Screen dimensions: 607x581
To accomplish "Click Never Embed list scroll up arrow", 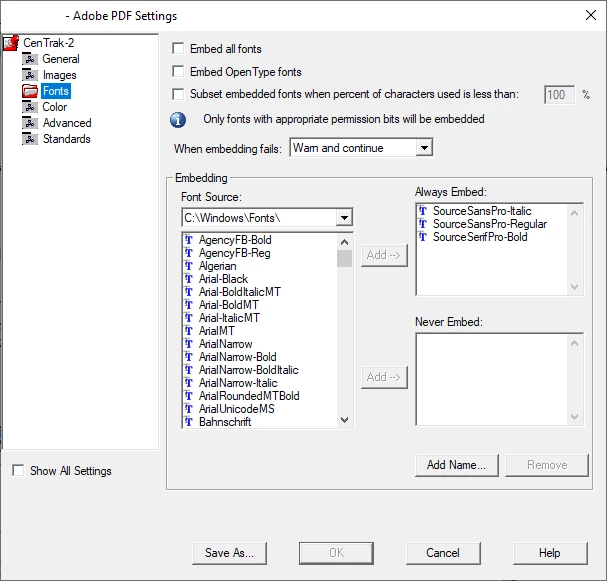I will [574, 343].
